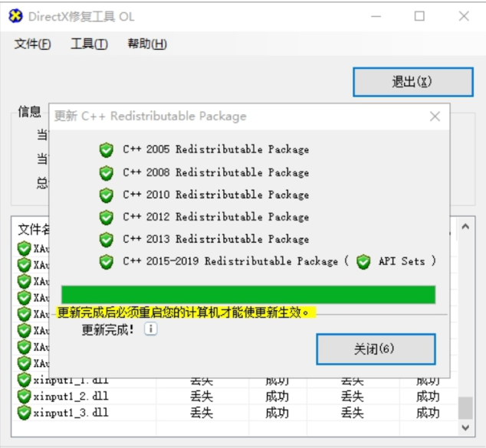Select the xinput1_3.dll file row
486x448 pixels.
(x=235, y=413)
